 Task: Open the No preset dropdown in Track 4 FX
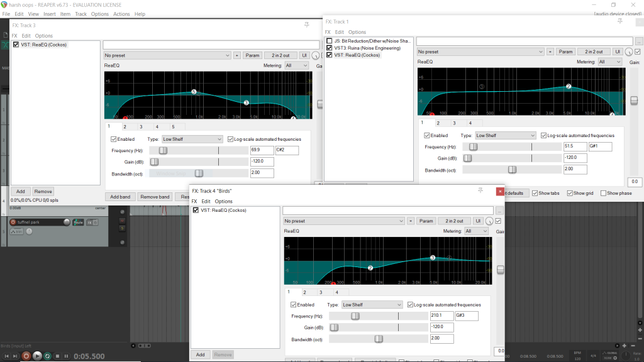(x=344, y=221)
